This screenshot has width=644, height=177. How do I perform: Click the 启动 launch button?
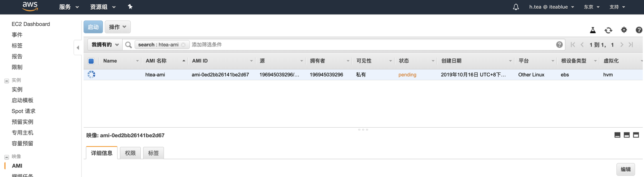coord(93,27)
